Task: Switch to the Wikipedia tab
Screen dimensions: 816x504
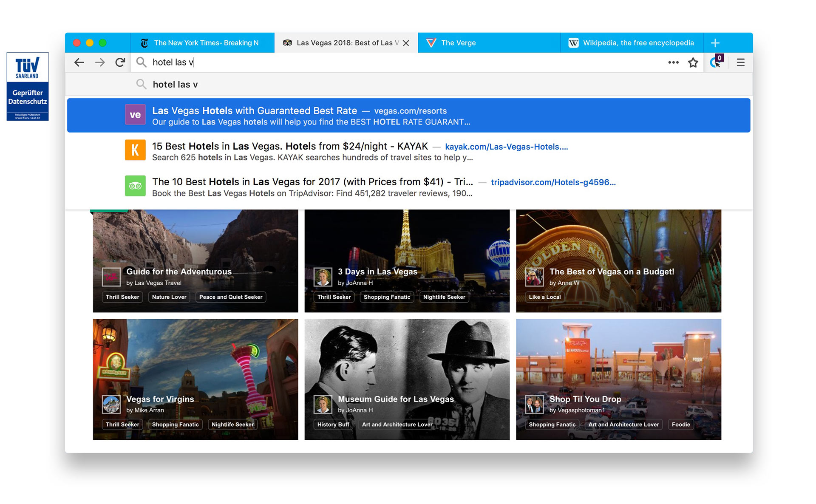Action: [x=632, y=43]
